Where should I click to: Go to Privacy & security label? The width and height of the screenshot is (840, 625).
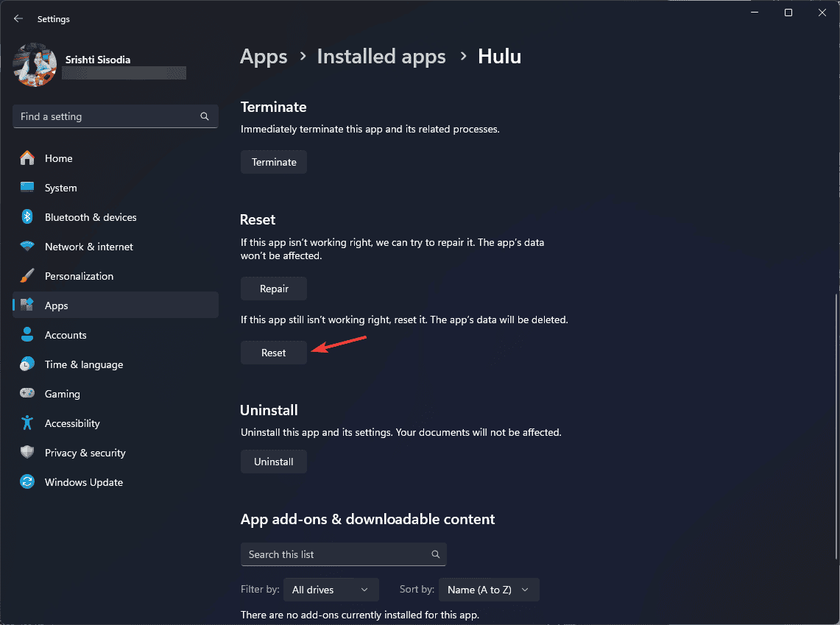tap(85, 453)
